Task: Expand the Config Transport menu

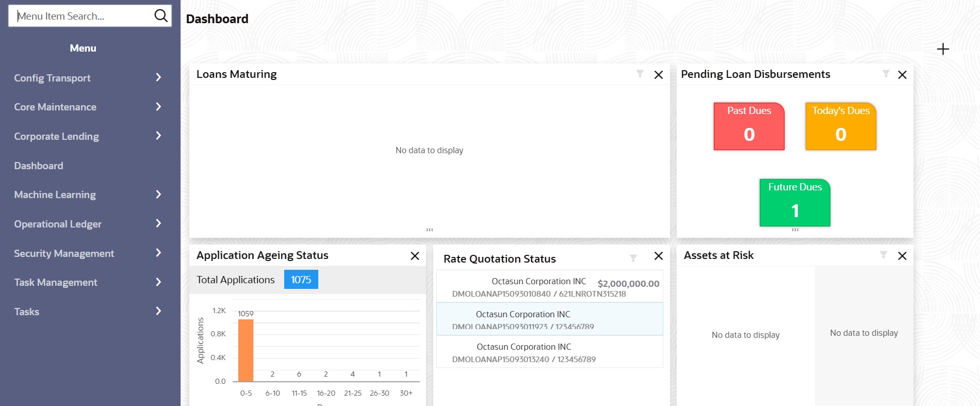Action: click(88, 78)
